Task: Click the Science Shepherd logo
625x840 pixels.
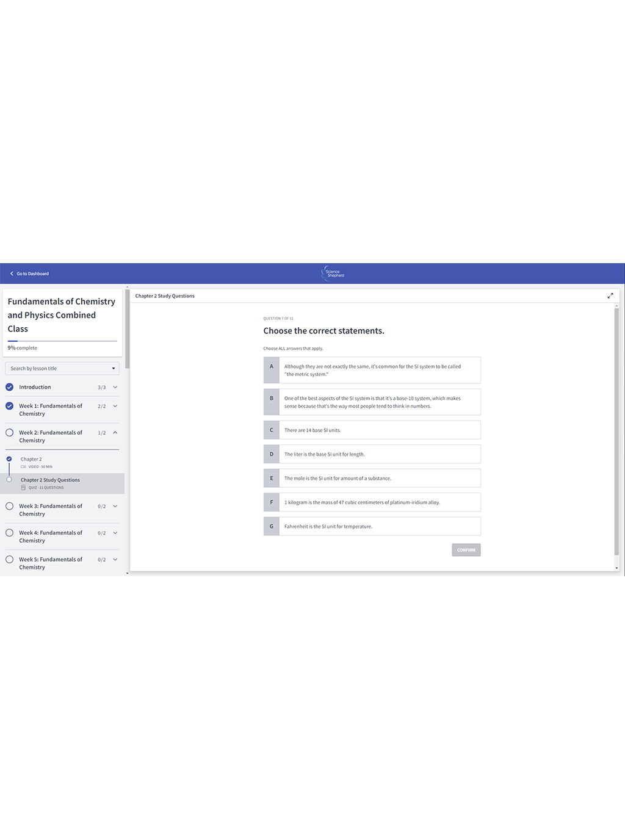Action: point(333,273)
